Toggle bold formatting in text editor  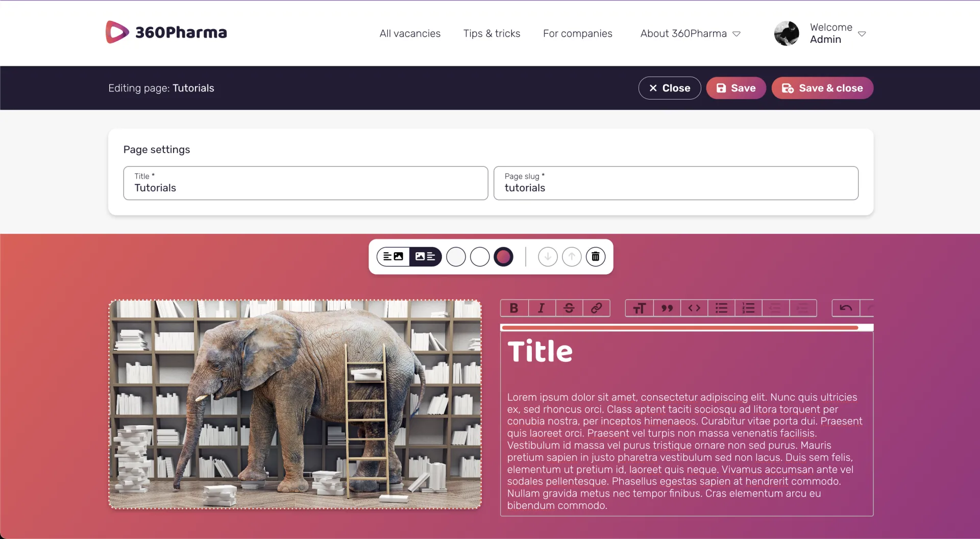pyautogui.click(x=514, y=308)
